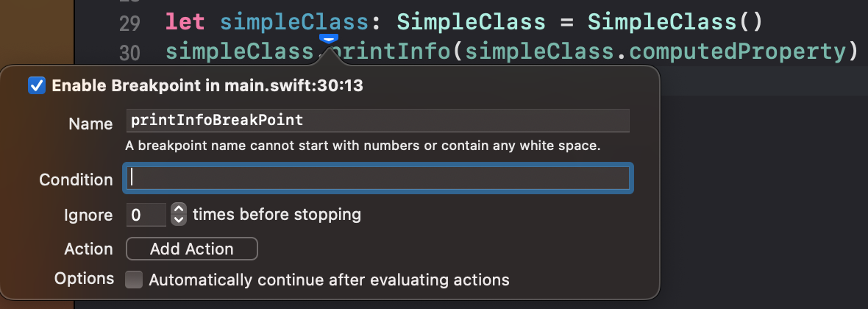Click the Ignore count field showing 0
This screenshot has height=309, width=868.
[146, 214]
